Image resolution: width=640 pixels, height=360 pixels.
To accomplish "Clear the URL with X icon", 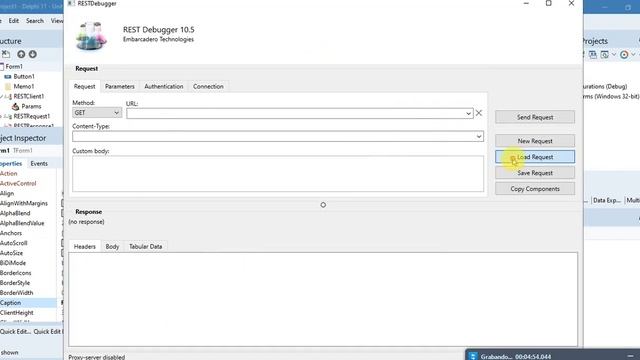I will coord(479,113).
